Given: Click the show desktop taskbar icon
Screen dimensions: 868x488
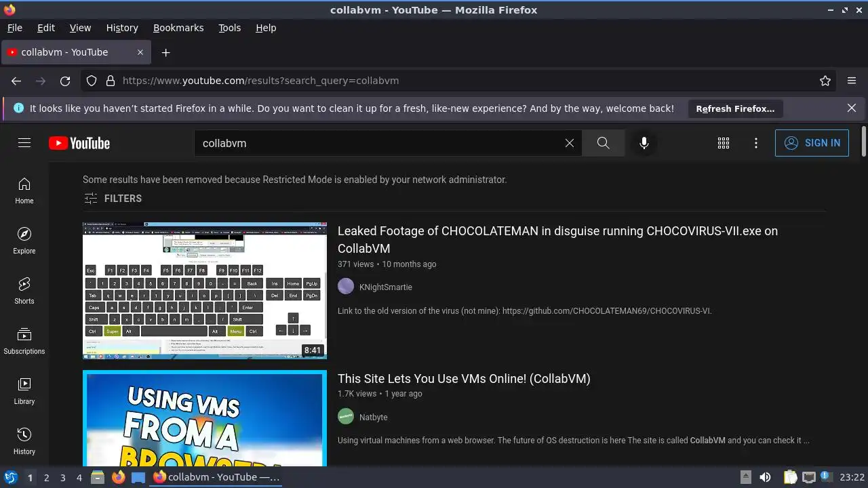Looking at the screenshot, I should (x=138, y=477).
